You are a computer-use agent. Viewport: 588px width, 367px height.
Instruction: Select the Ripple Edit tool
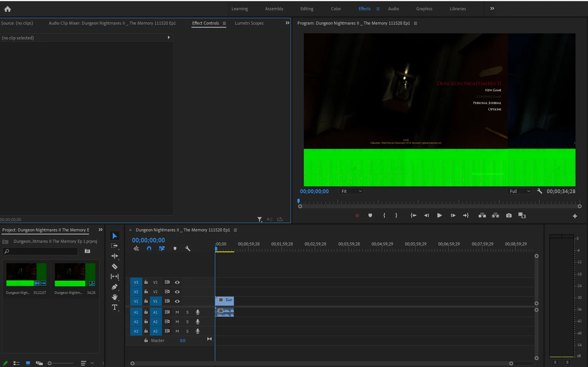pos(115,256)
